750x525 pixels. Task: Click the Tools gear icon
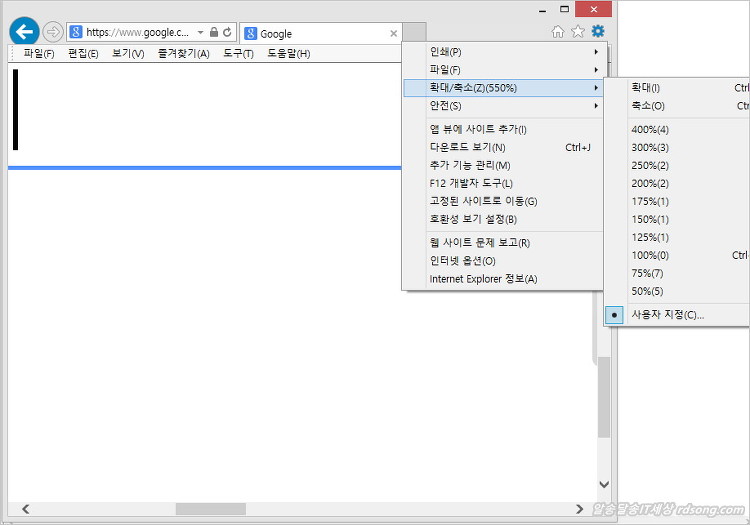click(598, 32)
